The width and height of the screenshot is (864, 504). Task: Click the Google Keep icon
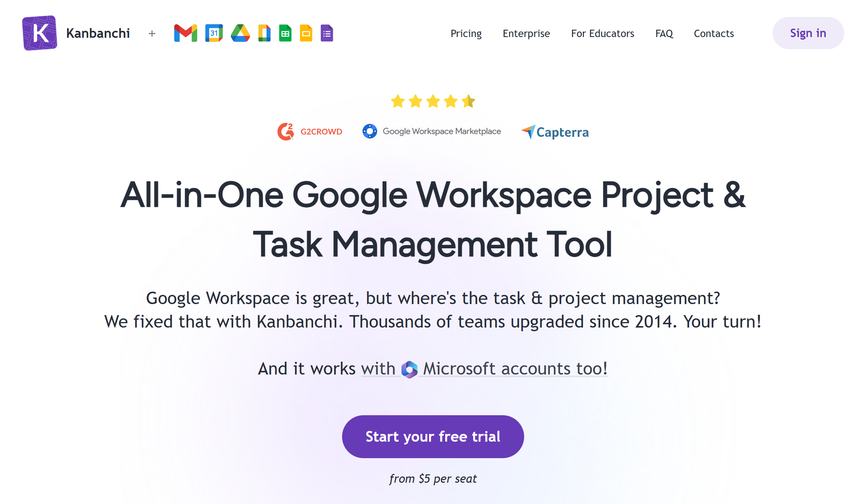(264, 33)
